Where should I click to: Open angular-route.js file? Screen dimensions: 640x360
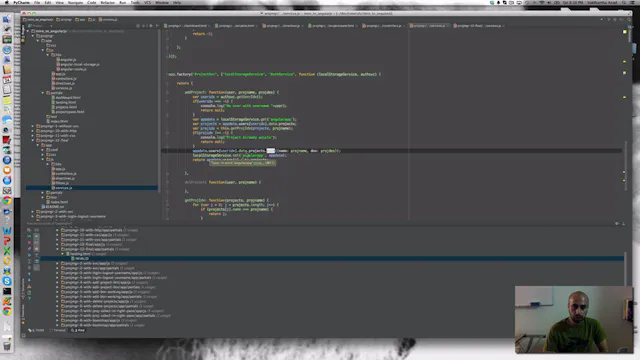pos(71,69)
